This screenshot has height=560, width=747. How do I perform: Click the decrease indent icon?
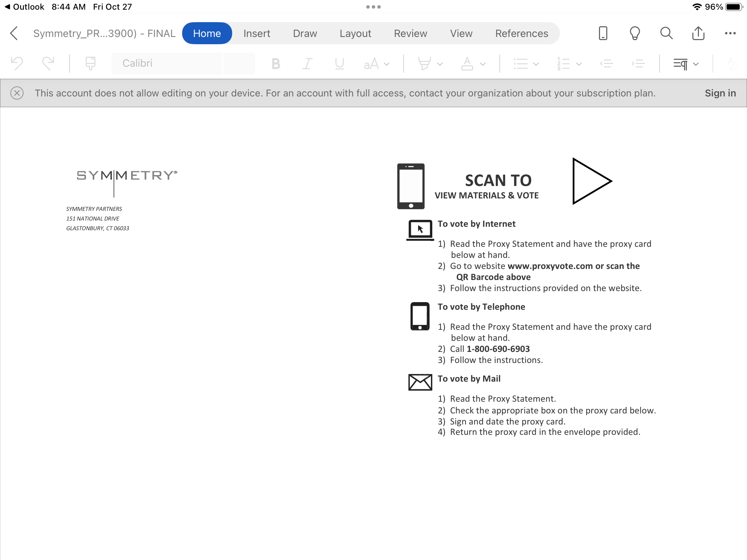coord(606,64)
